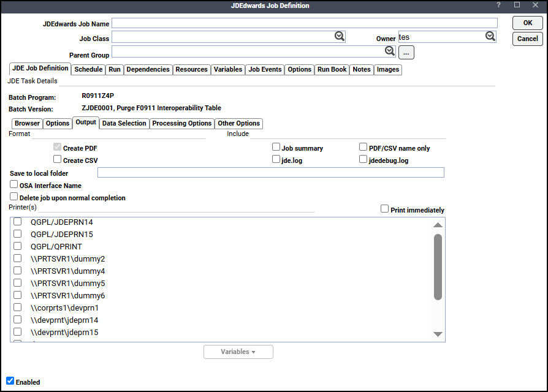Click printer list scroll up arrow
The height and width of the screenshot is (392, 548).
coord(438,225)
